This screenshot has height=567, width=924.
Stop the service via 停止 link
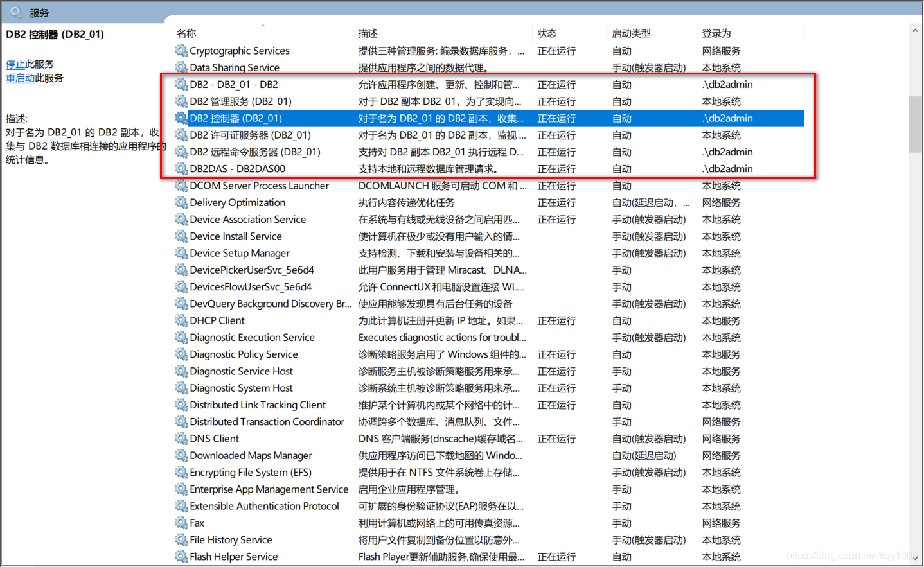(x=15, y=64)
